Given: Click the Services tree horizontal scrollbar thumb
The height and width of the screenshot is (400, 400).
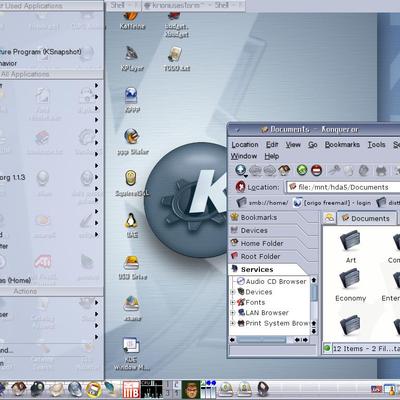Looking at the screenshot, I should (261, 340).
